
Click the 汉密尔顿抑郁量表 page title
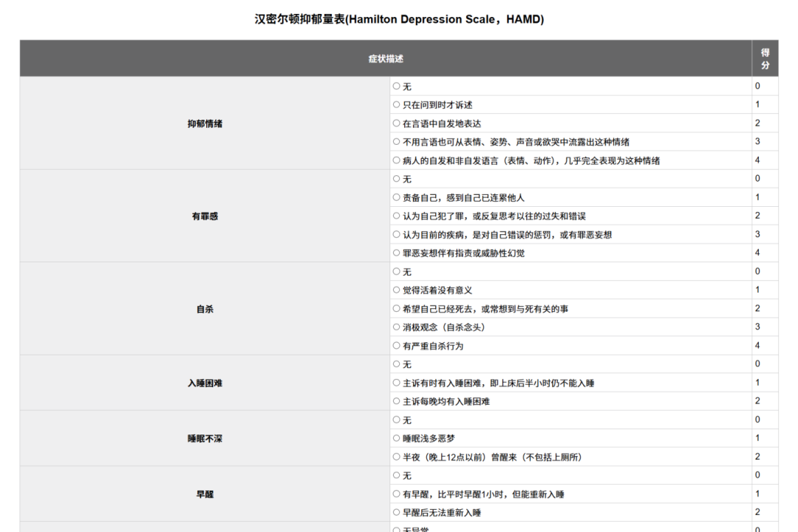point(399,19)
